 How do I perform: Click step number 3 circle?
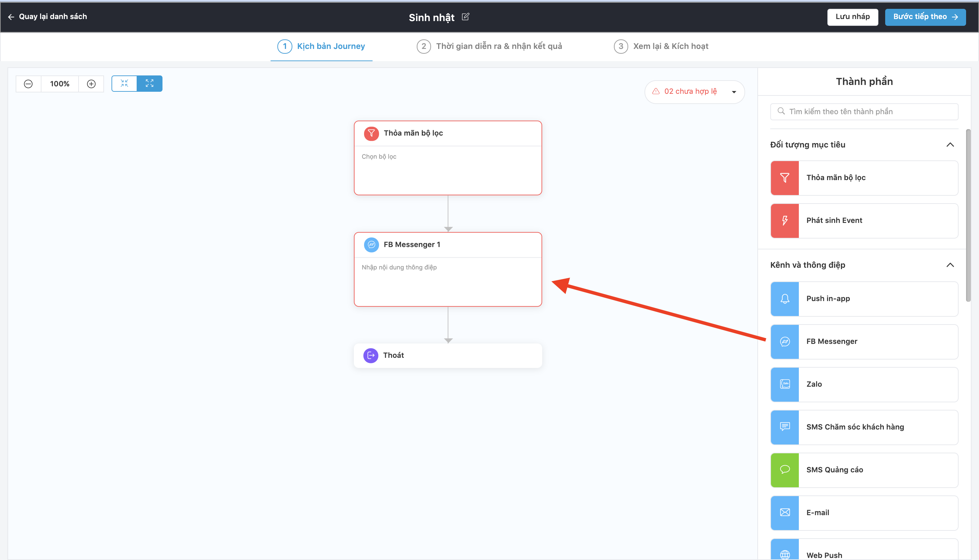pyautogui.click(x=621, y=46)
